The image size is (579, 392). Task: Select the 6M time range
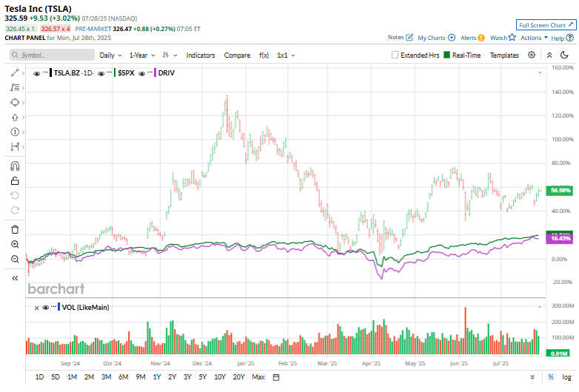click(124, 377)
